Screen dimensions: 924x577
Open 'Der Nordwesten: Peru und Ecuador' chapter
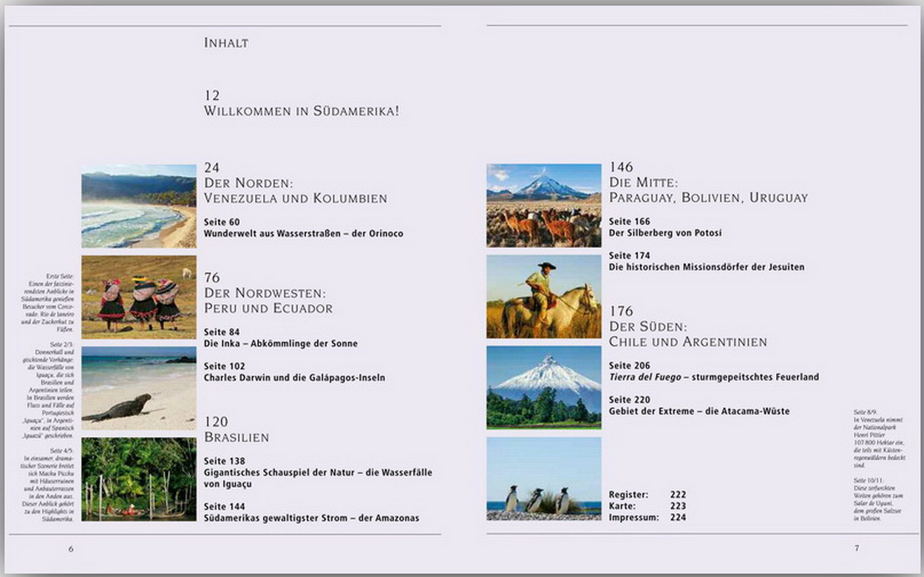[x=268, y=300]
